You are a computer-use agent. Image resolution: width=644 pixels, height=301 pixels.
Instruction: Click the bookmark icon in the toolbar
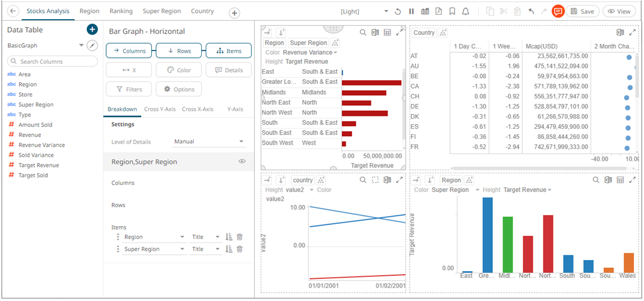tap(452, 11)
